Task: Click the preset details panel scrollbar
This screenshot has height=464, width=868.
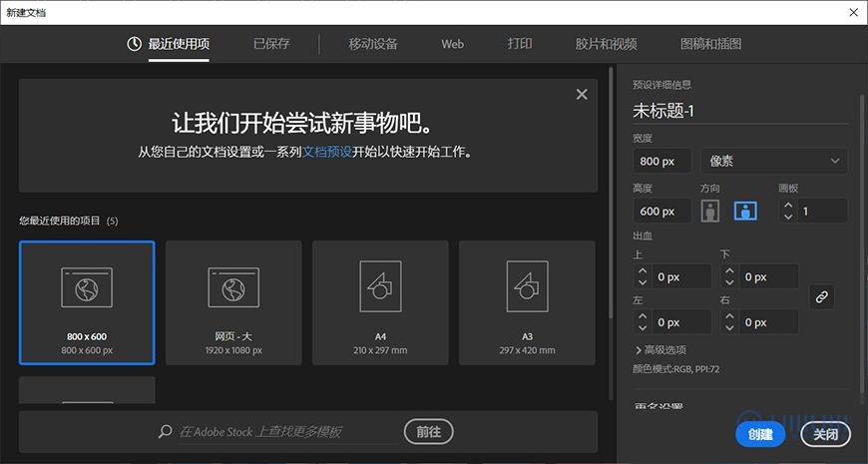Action: [861, 243]
